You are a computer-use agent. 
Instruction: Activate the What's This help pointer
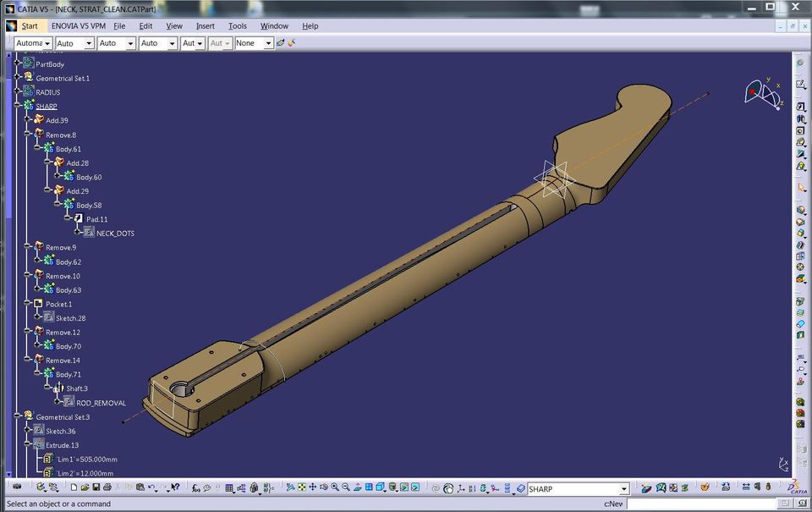coord(175,487)
